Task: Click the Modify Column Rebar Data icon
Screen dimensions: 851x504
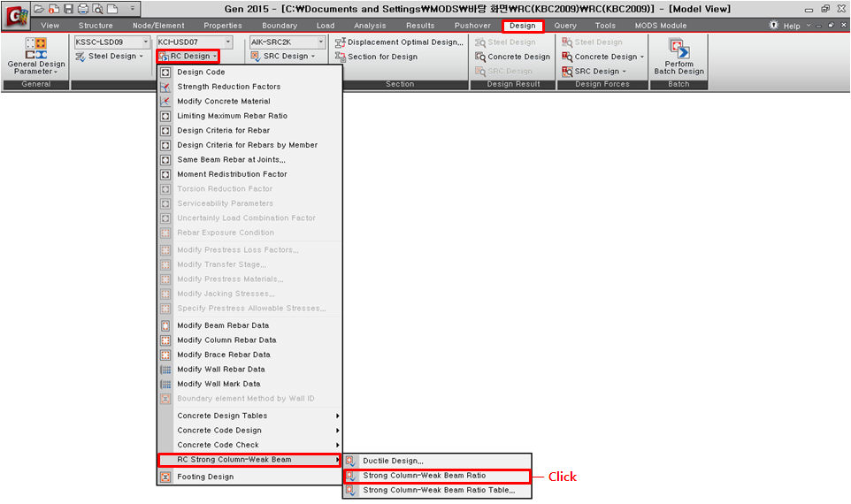Action: pos(165,340)
